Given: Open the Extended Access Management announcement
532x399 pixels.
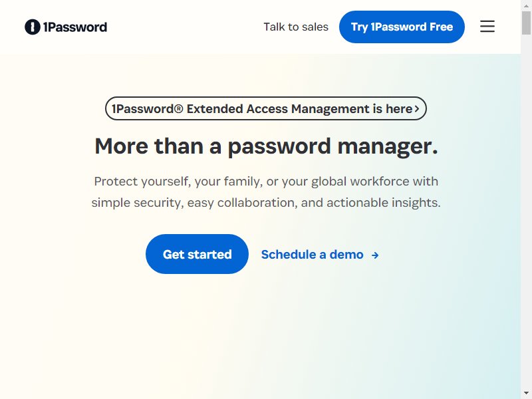Looking at the screenshot, I should tap(265, 108).
